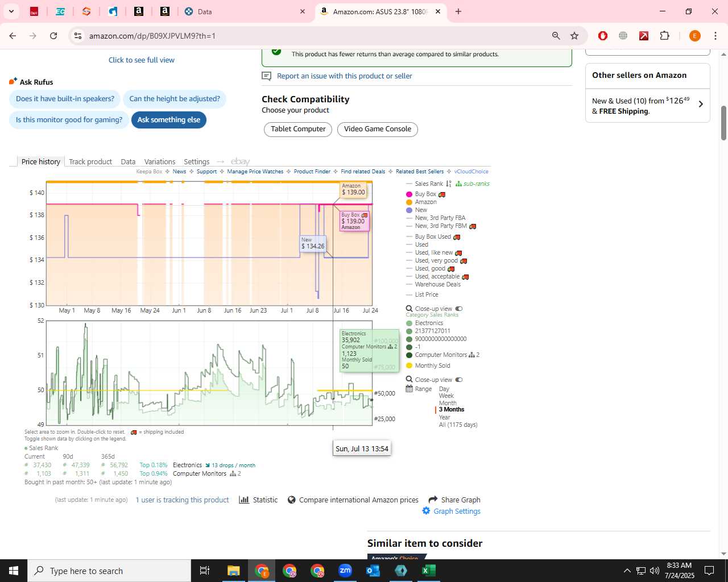Open Chrome three-dot menu
This screenshot has width=728, height=582.
coord(715,36)
